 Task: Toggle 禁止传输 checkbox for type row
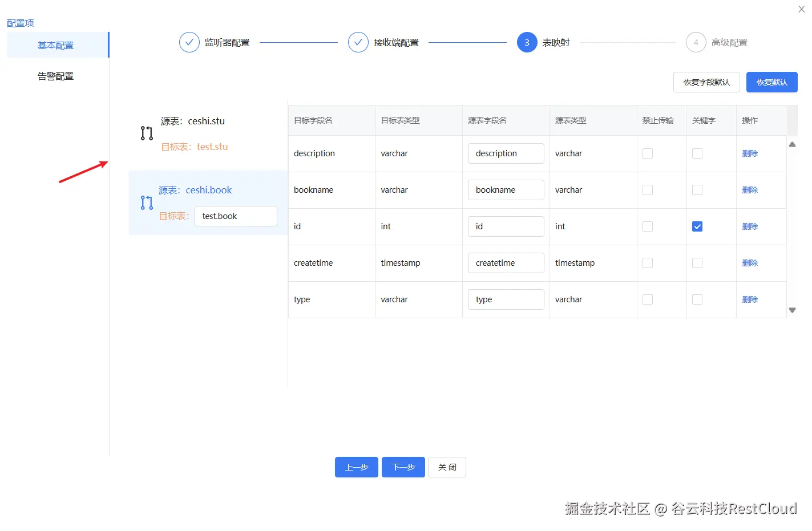(648, 299)
